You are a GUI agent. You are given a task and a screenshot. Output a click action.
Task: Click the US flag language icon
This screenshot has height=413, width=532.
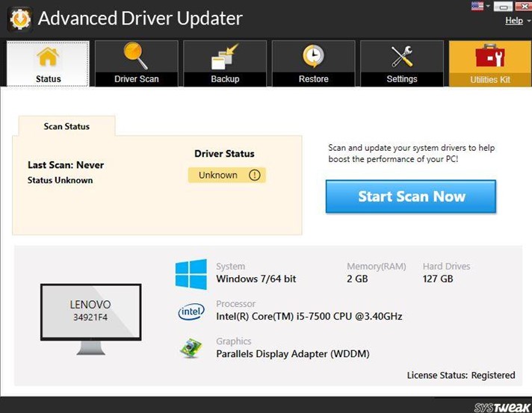coord(477,6)
